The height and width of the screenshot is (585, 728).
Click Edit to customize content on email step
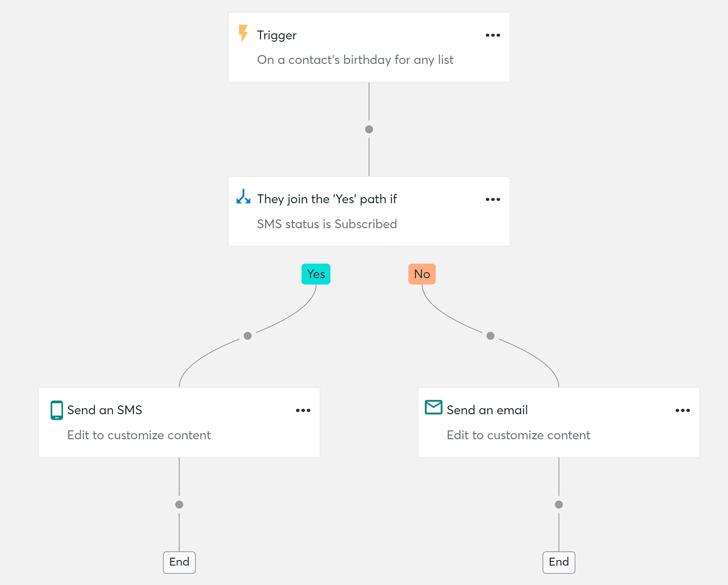pos(518,435)
